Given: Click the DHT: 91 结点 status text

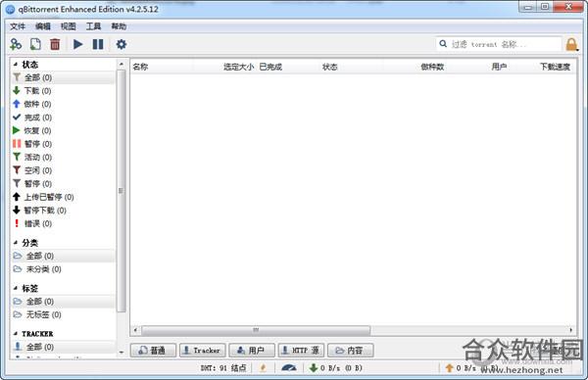Looking at the screenshot, I should [223, 368].
